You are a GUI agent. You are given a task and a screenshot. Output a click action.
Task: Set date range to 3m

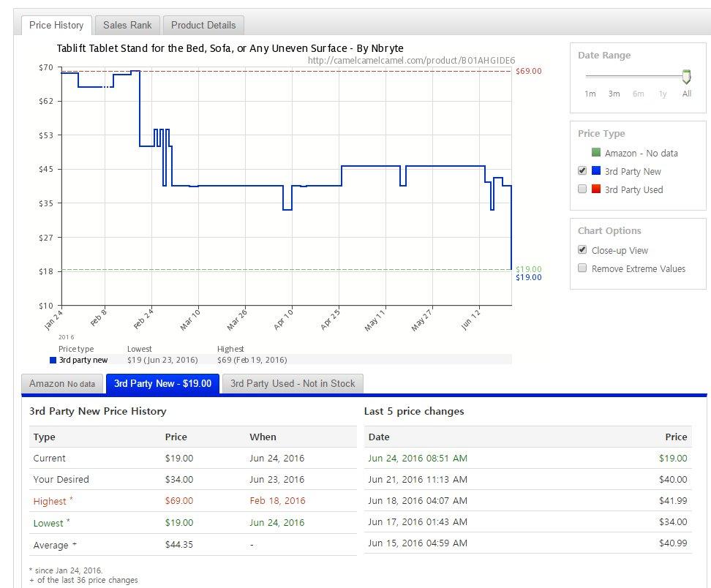click(614, 94)
